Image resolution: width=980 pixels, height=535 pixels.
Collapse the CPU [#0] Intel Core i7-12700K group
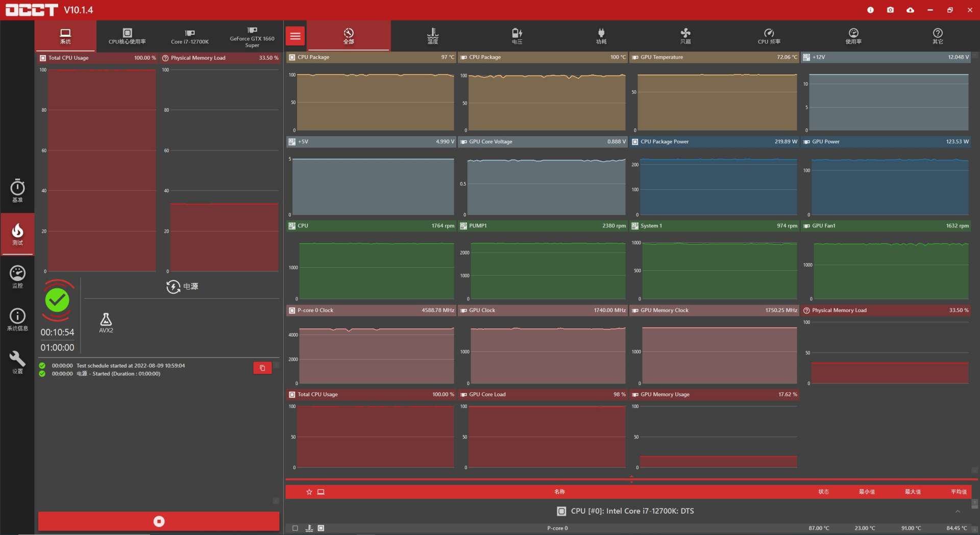pyautogui.click(x=958, y=511)
